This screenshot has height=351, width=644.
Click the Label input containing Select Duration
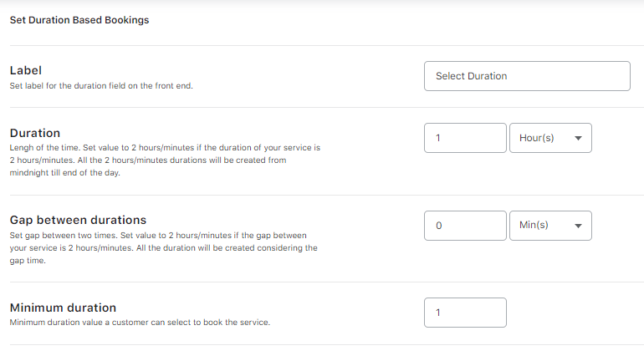click(x=527, y=76)
